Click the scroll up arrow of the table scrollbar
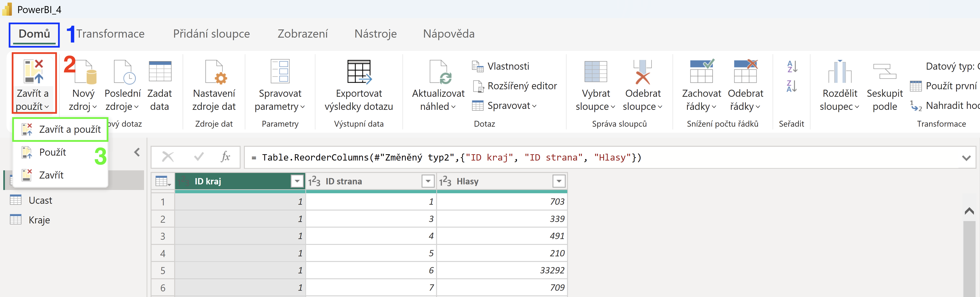 969,211
